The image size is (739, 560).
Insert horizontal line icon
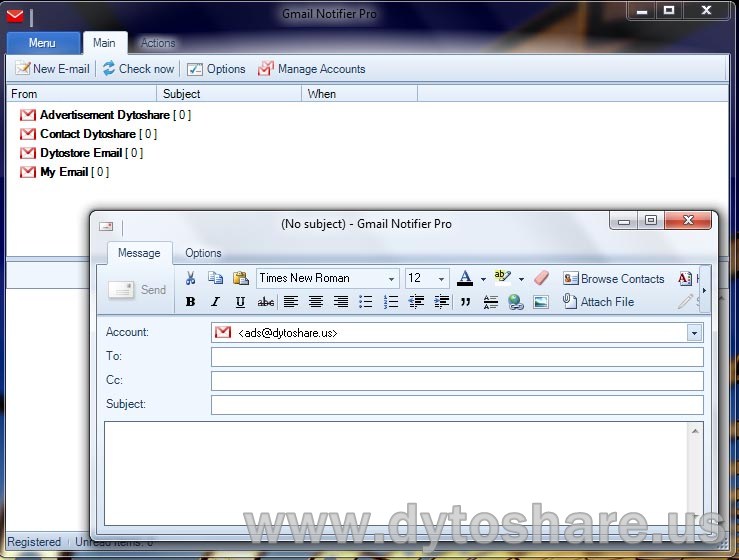491,302
